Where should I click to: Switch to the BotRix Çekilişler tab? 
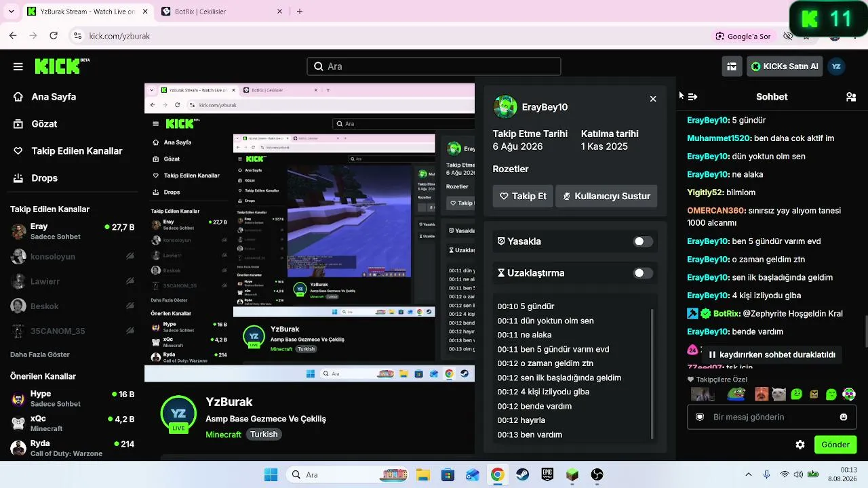[222, 12]
